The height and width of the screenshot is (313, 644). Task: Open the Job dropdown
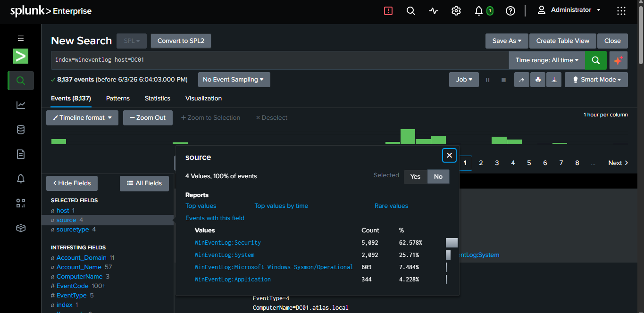click(x=464, y=80)
